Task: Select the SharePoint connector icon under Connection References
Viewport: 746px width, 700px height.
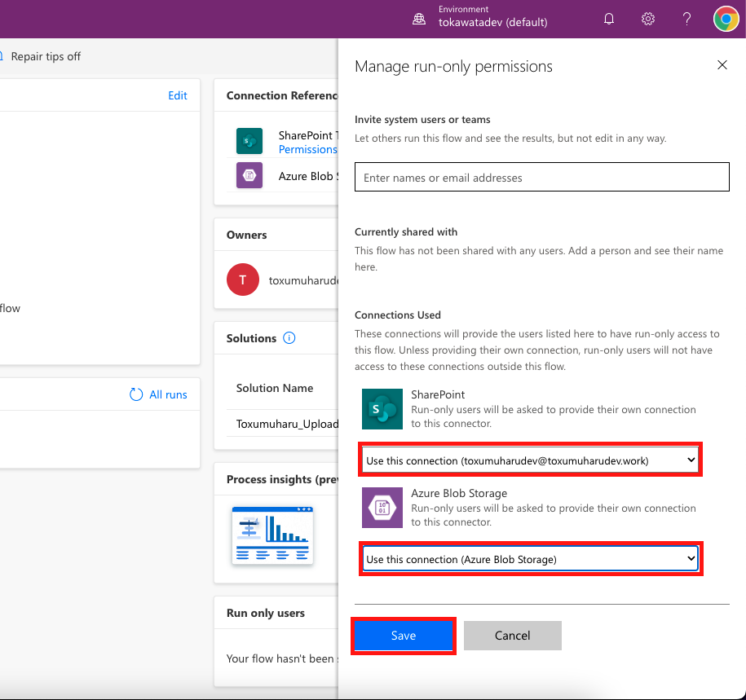Action: 249,140
